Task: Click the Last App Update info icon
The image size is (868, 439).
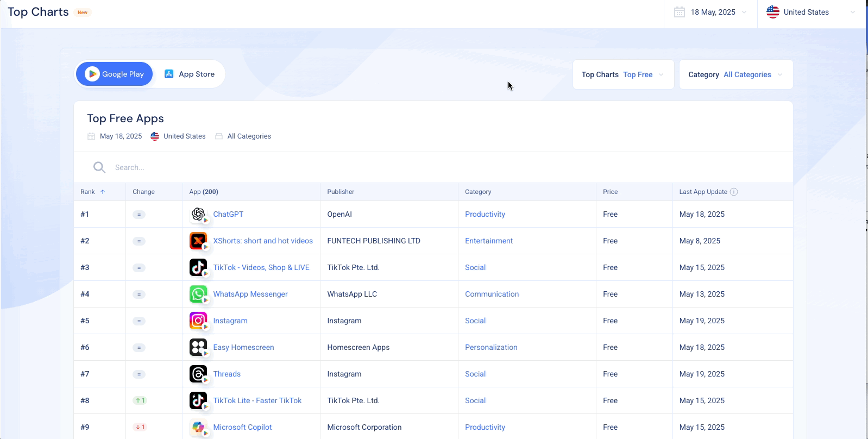Action: pos(734,192)
